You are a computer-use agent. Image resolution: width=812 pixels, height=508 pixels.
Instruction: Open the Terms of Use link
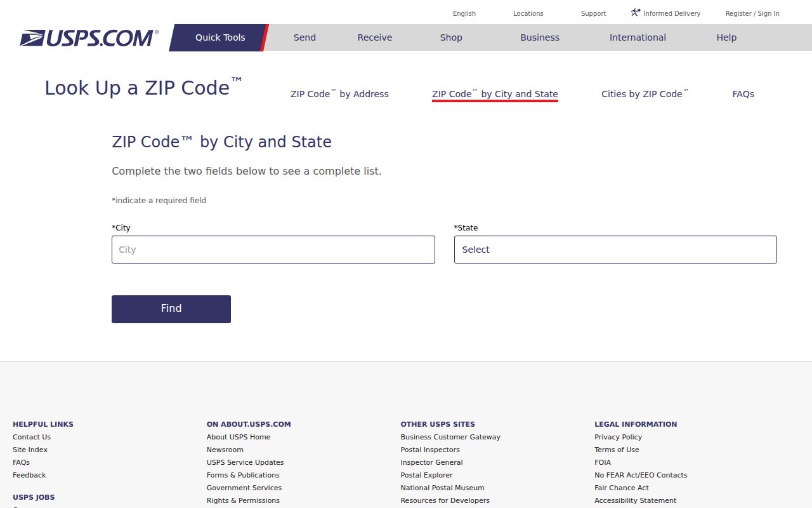coord(617,450)
